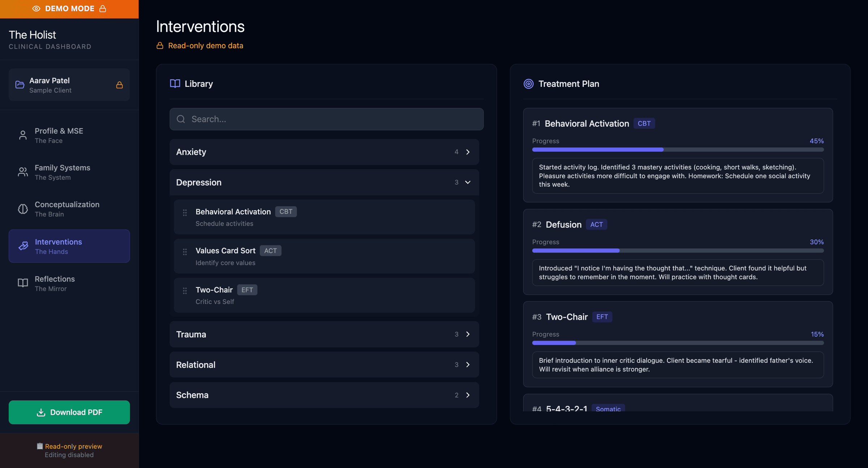Click the Treatment Plan target icon
Screen dimensions: 868x468
click(528, 84)
